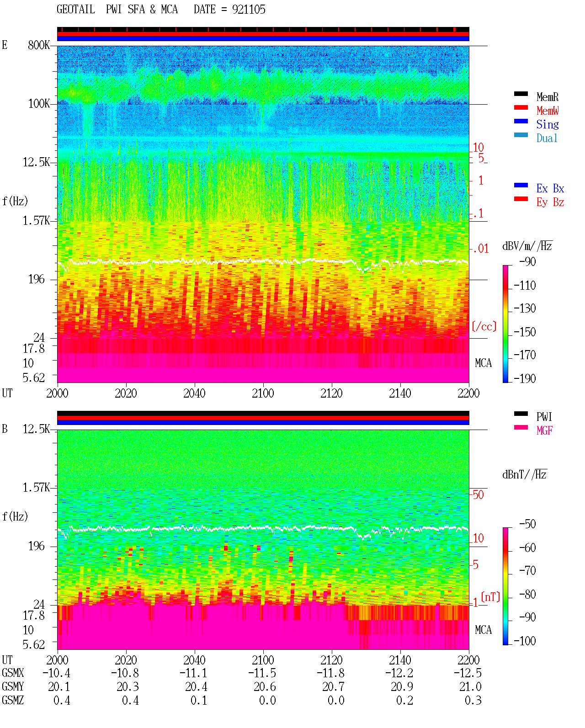Click the "GSMX" row label

pyautogui.click(x=13, y=673)
